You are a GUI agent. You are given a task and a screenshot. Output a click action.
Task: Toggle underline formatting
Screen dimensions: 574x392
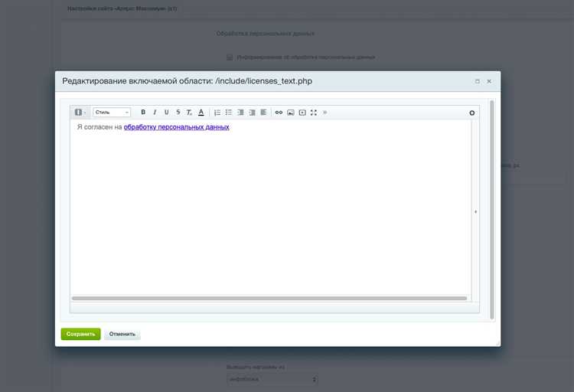166,113
